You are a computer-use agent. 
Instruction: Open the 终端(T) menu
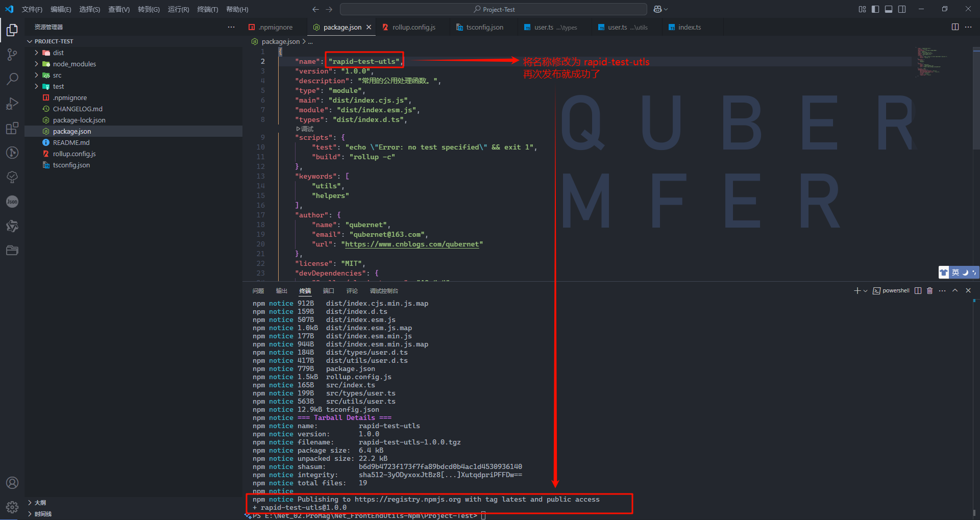pyautogui.click(x=207, y=9)
